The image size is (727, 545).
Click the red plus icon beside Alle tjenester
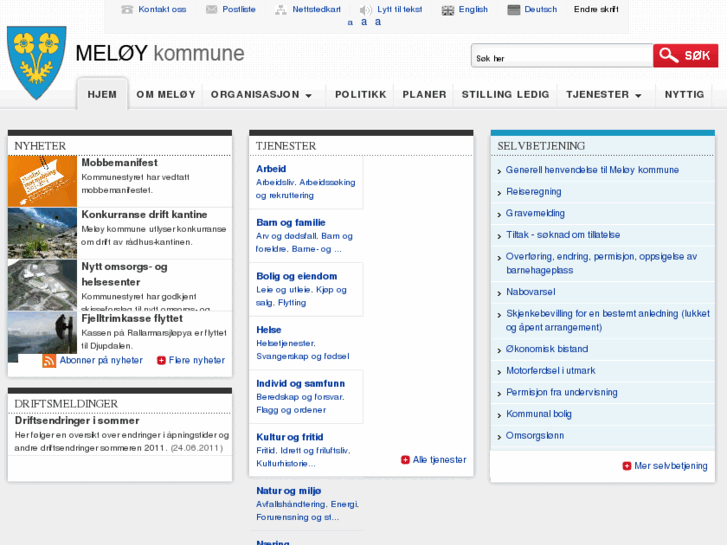pyautogui.click(x=405, y=460)
